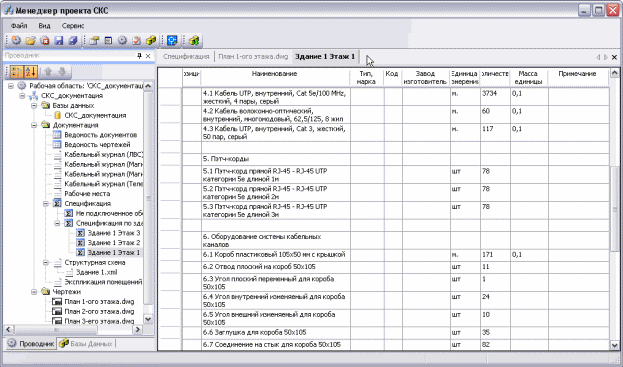Click the checklist with red checkmark icon
This screenshot has width=623, height=367.
136,41
